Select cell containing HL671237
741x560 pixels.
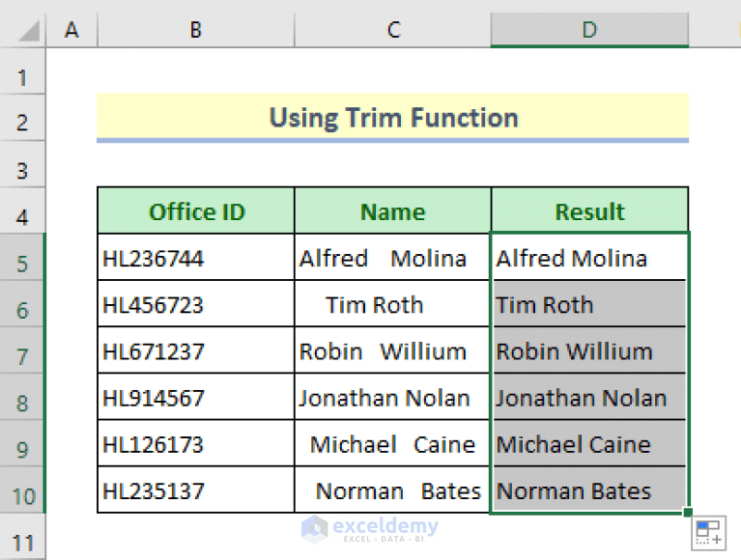(x=196, y=350)
